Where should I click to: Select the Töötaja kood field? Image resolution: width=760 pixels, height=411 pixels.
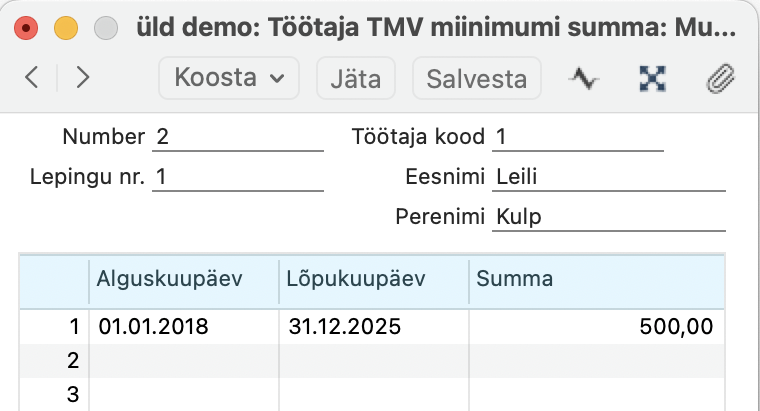coord(578,137)
